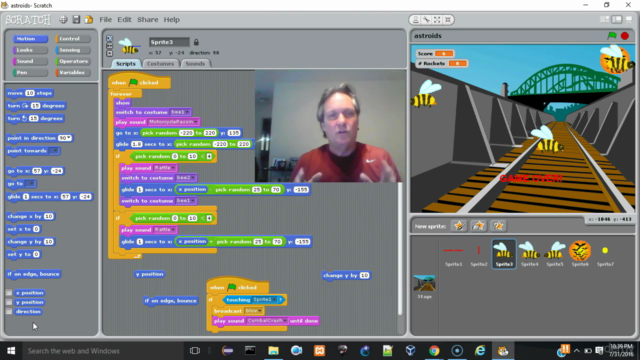Switch to the Sounds tab
This screenshot has width=640, height=360.
coord(195,64)
